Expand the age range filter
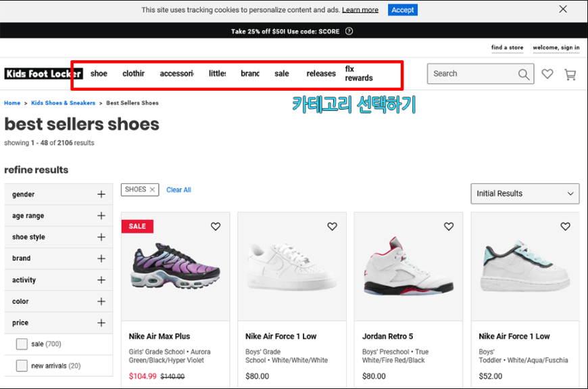The height and width of the screenshot is (389, 588). [59, 216]
